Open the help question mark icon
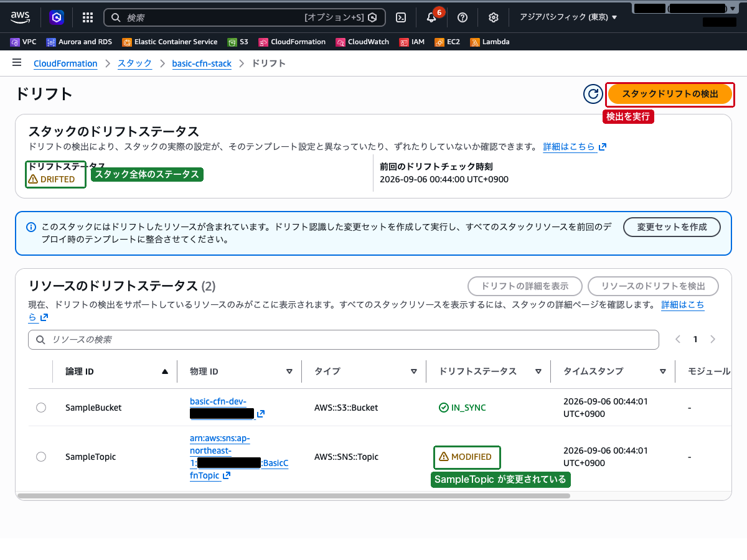The height and width of the screenshot is (560, 747). (x=463, y=17)
